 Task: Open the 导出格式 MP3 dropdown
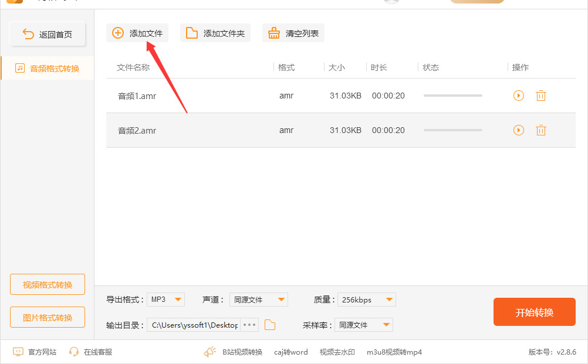(x=165, y=300)
